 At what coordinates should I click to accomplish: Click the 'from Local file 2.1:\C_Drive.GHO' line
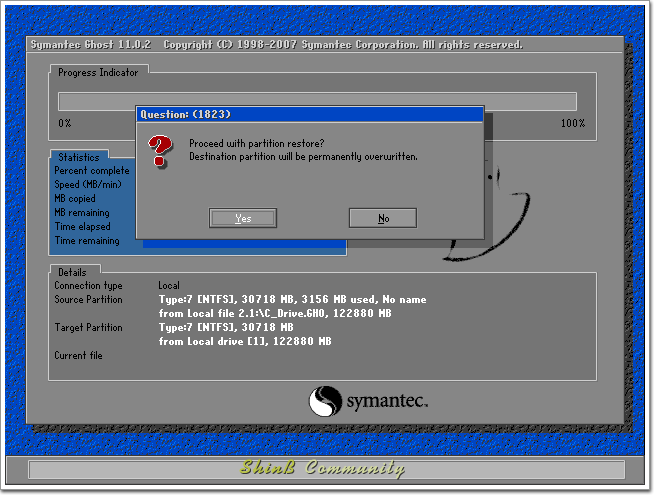tap(275, 313)
